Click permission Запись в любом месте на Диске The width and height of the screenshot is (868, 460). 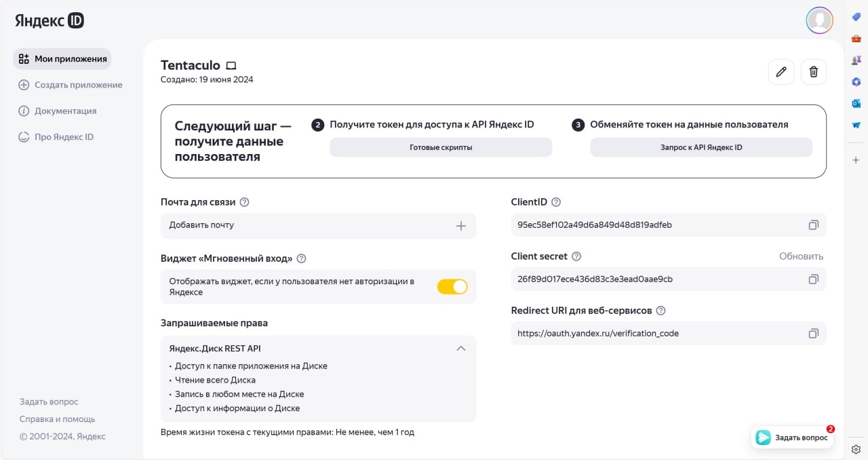coord(239,394)
